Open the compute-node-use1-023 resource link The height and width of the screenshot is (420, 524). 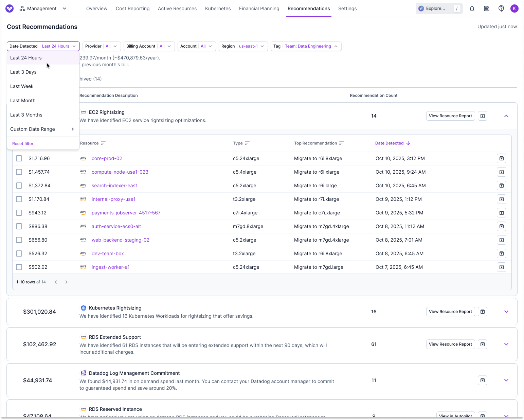pyautogui.click(x=120, y=172)
